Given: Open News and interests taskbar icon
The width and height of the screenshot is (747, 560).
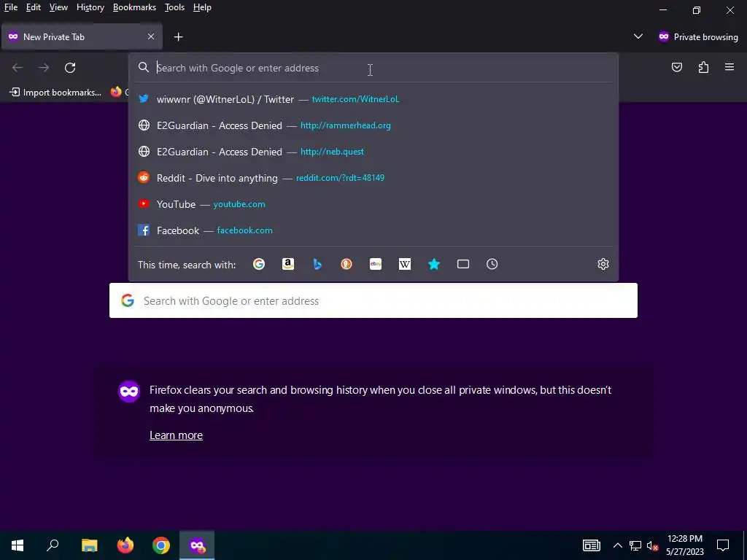Looking at the screenshot, I should coord(591,545).
